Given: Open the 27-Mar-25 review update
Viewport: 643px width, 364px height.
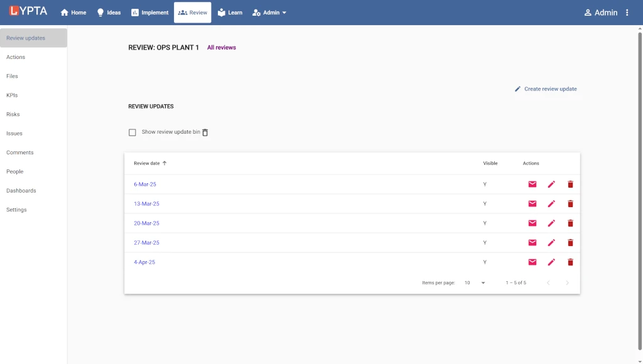Looking at the screenshot, I should (x=146, y=243).
